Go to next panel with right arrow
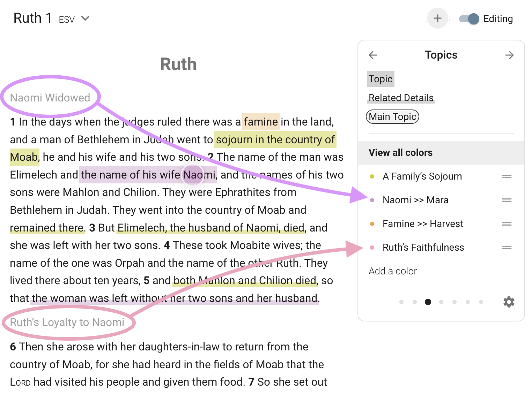This screenshot has width=532, height=394. click(509, 55)
